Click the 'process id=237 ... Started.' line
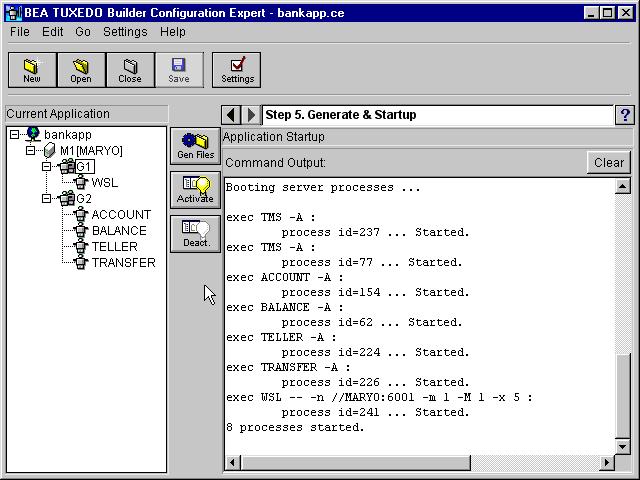 [376, 232]
